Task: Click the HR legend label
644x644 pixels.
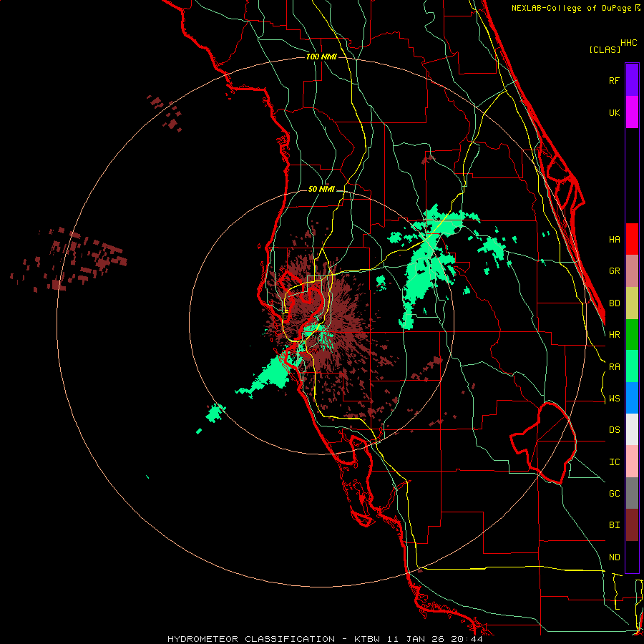Action: 614,335
